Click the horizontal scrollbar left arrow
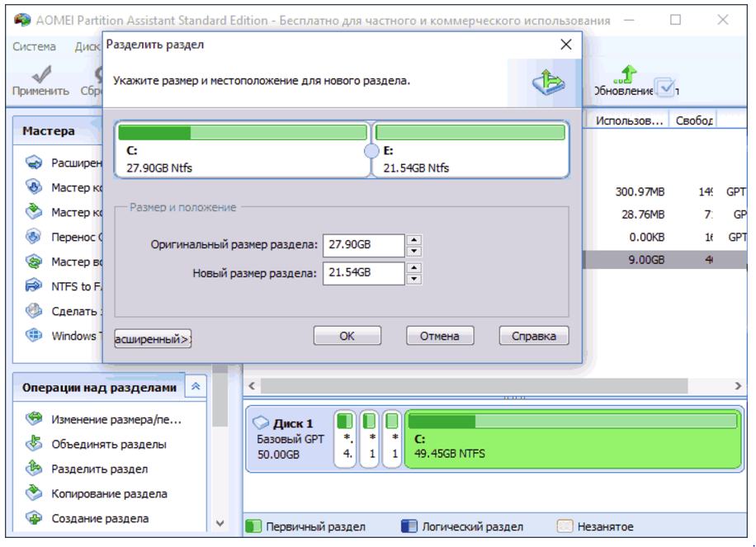Image resolution: width=756 pixels, height=547 pixels. pos(252,386)
